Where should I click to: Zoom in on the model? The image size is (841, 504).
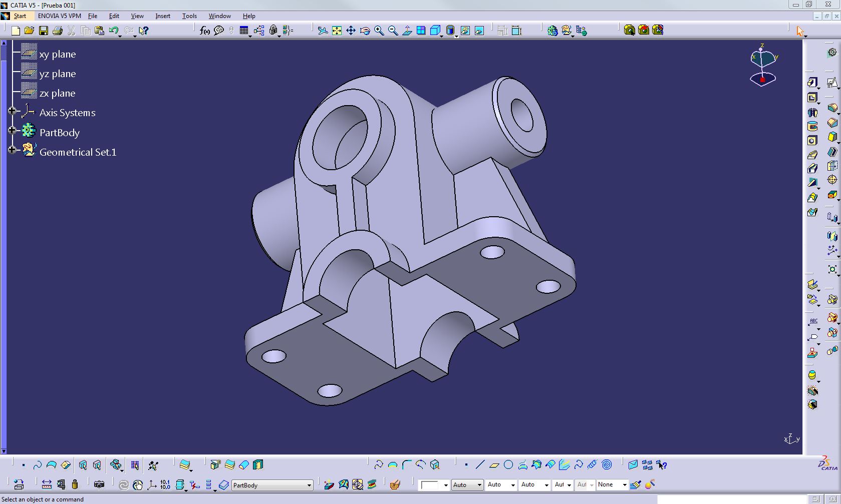point(379,31)
